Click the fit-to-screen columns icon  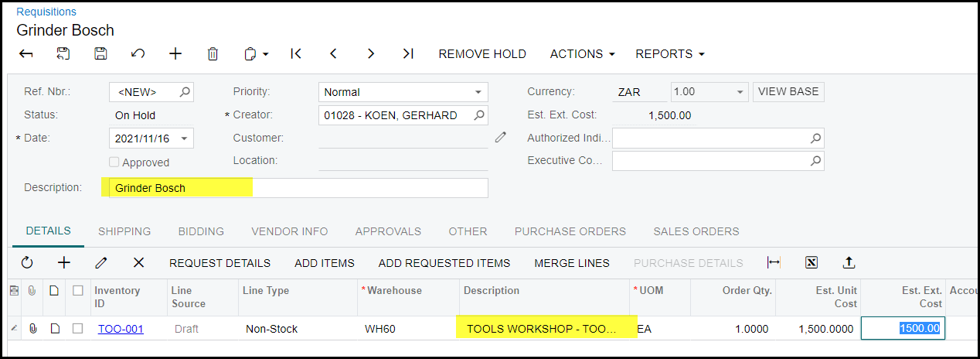(774, 263)
